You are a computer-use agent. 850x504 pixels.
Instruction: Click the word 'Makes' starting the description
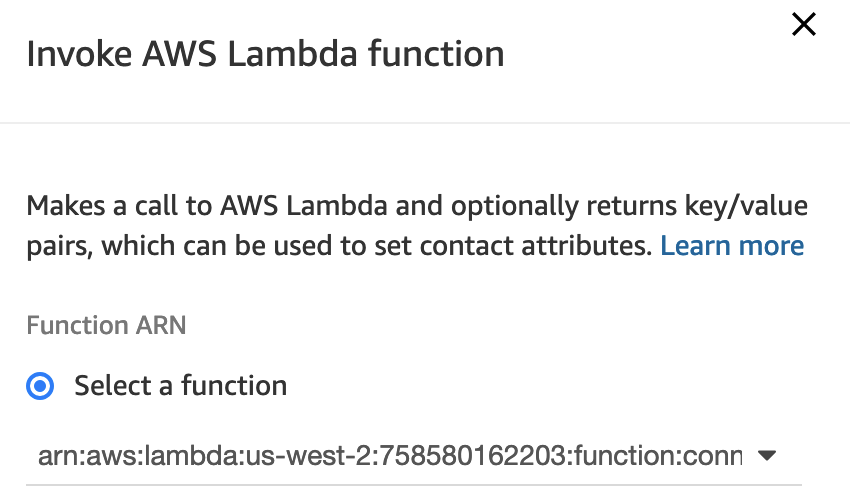click(x=61, y=207)
